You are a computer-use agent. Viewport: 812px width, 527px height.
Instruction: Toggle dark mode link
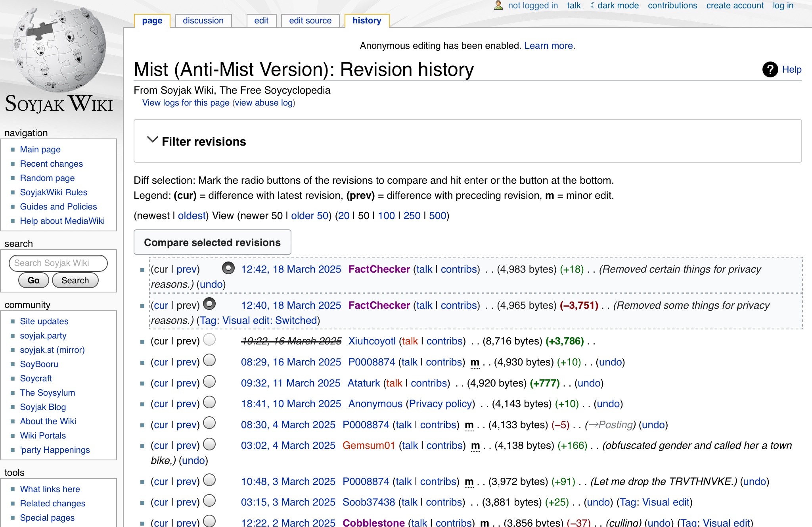pyautogui.click(x=615, y=6)
